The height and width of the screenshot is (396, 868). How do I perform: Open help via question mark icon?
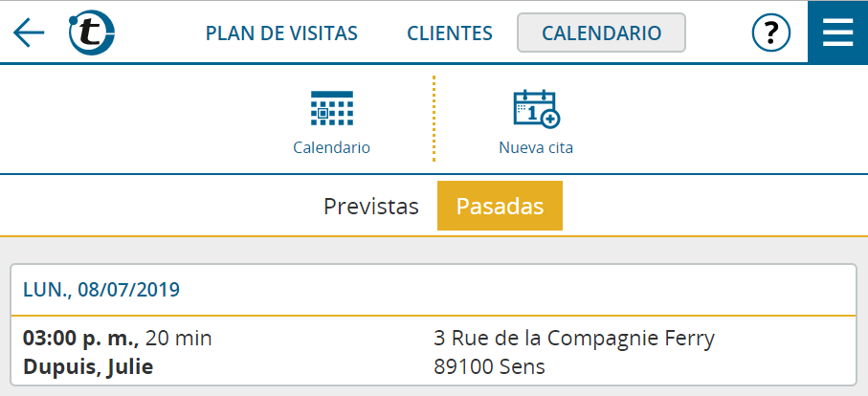[771, 33]
